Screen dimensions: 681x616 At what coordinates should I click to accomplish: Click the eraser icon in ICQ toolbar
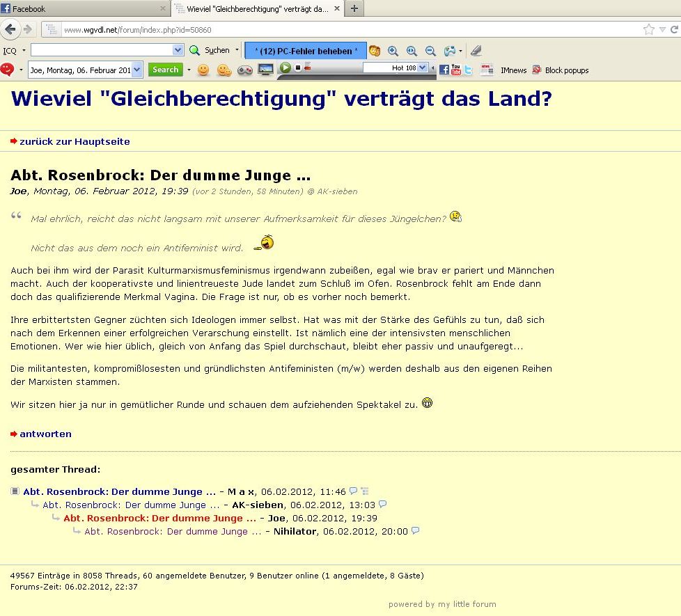pos(476,50)
